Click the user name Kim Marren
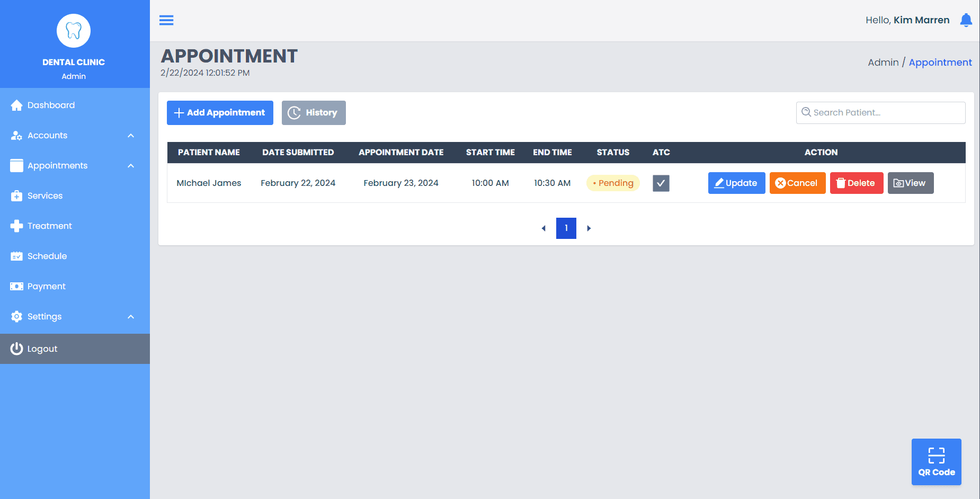The height and width of the screenshot is (499, 980). pos(922,20)
